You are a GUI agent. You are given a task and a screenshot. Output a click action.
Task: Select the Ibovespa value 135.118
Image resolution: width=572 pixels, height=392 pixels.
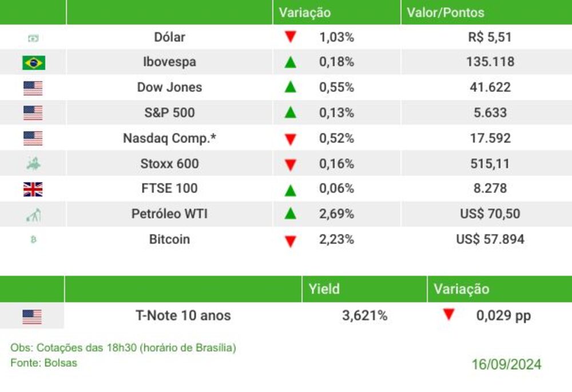click(x=490, y=62)
